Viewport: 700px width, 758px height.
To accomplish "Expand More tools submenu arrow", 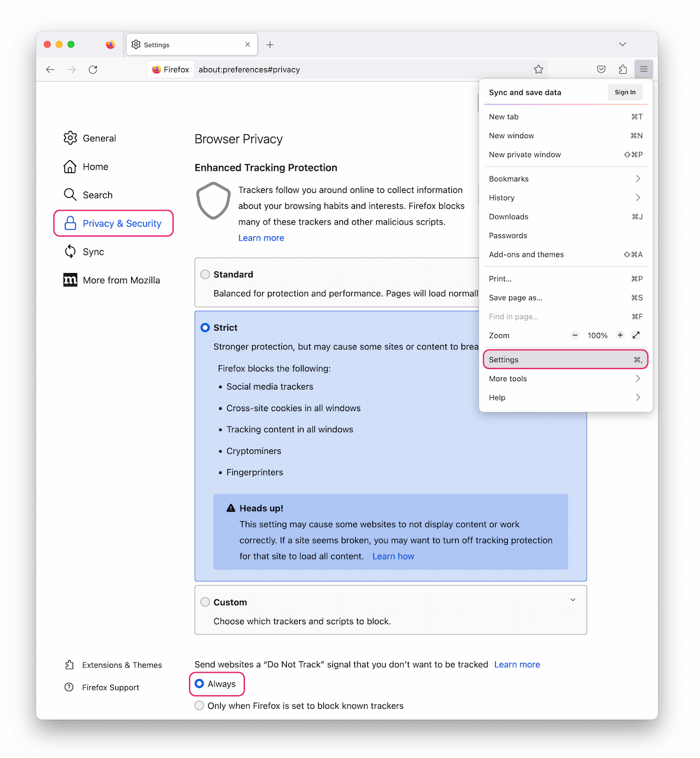I will click(638, 379).
